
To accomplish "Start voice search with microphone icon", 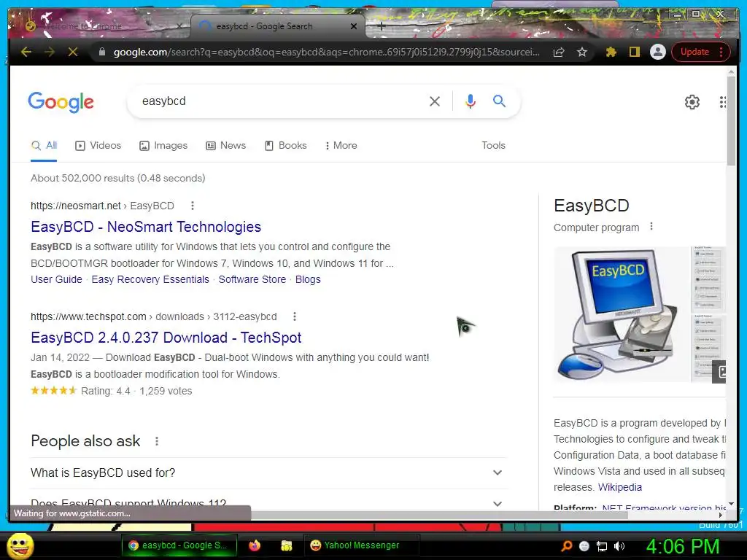I will pos(471,101).
